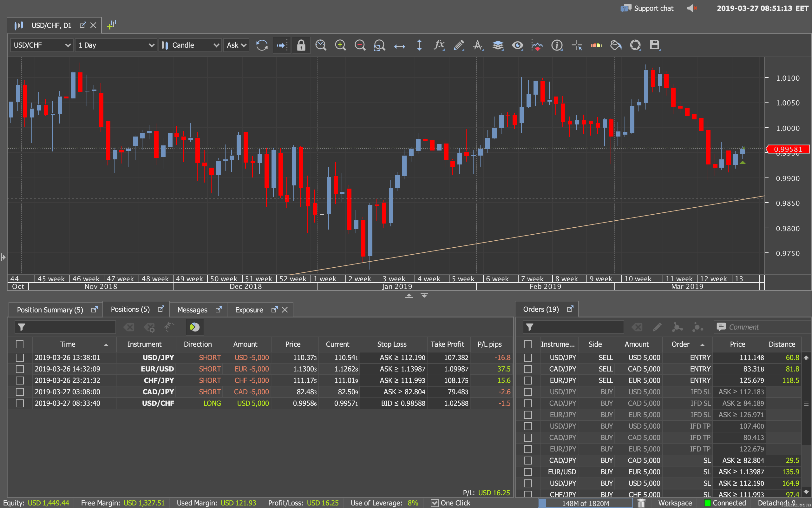Viewport: 812px width, 508px height.
Task: Select the crosshair cursor tool
Action: 577,45
